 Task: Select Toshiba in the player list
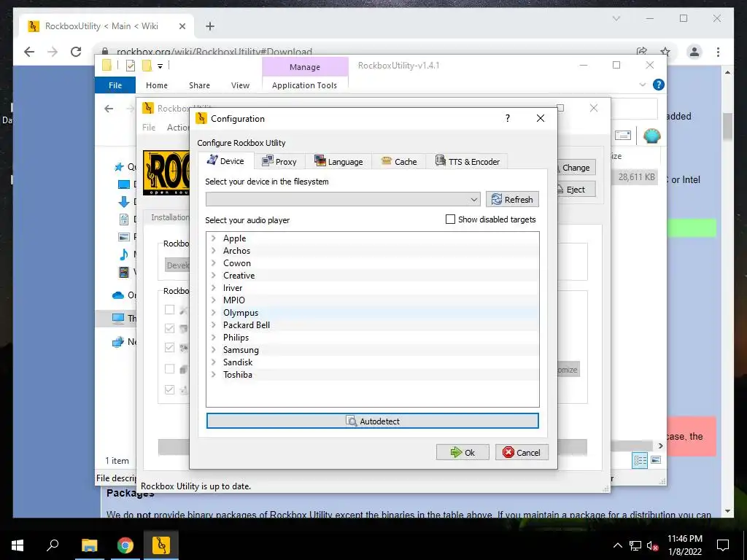coord(237,374)
